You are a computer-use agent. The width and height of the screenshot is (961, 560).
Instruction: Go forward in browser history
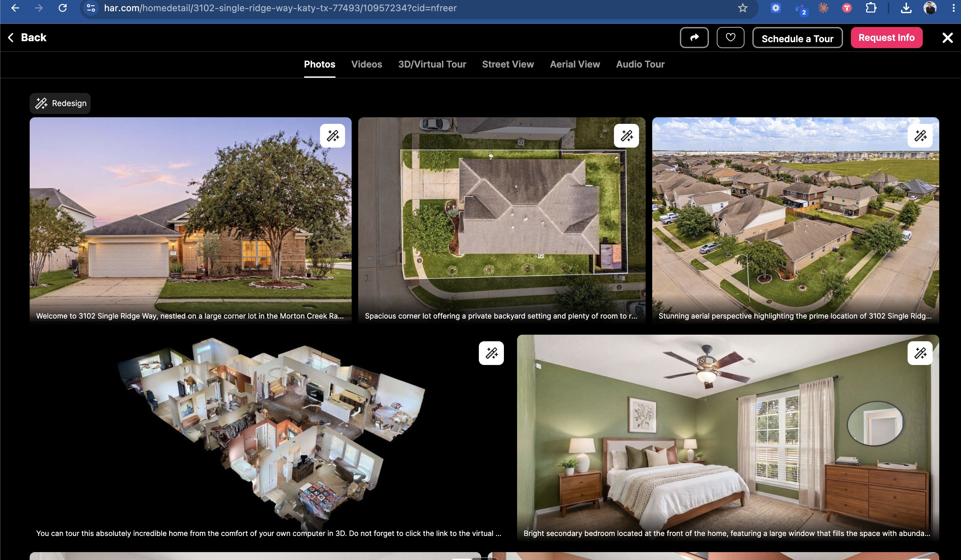tap(39, 8)
